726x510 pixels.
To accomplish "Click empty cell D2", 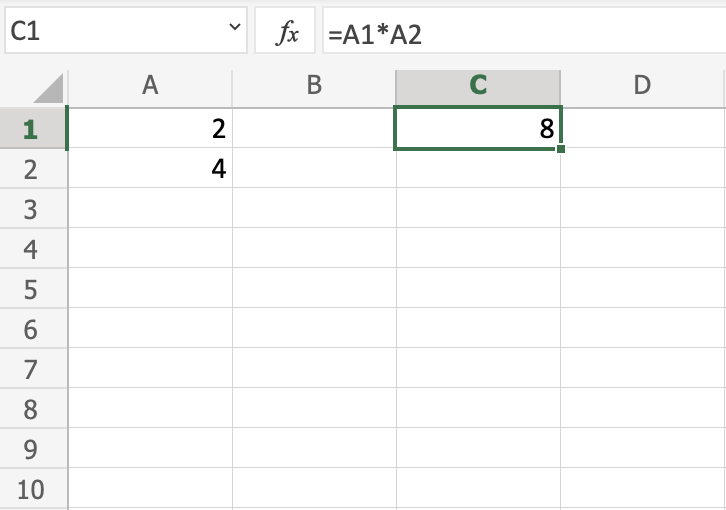I will tap(642, 169).
